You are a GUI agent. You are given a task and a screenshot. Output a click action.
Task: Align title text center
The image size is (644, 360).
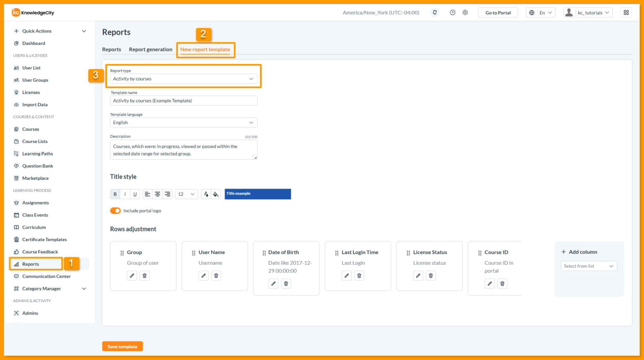click(157, 194)
